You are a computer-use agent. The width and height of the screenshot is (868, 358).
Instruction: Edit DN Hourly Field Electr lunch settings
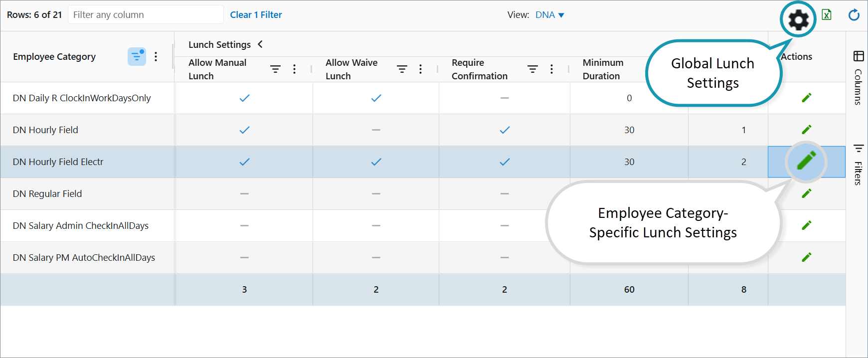(x=806, y=161)
